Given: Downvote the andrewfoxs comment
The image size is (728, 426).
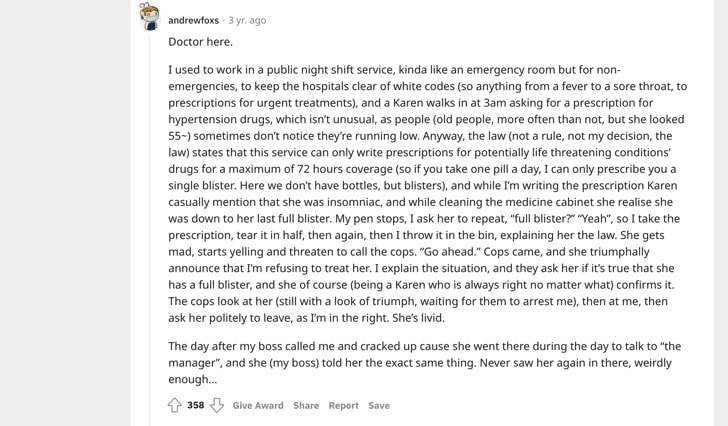Looking at the screenshot, I should pyautogui.click(x=216, y=405).
